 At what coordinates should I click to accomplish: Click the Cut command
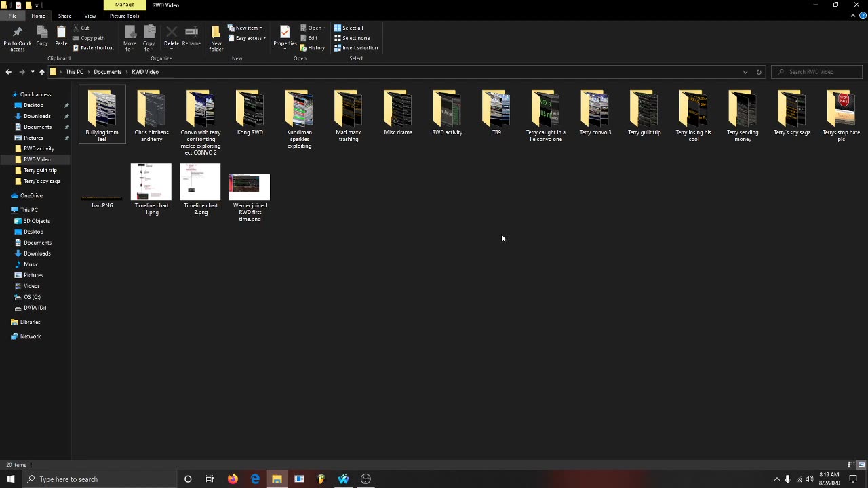click(x=81, y=28)
